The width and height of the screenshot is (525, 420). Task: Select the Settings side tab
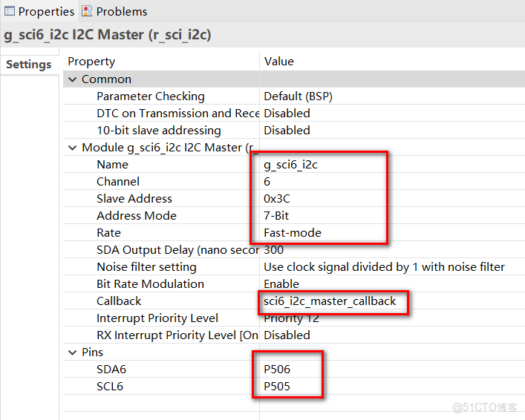[x=28, y=65]
